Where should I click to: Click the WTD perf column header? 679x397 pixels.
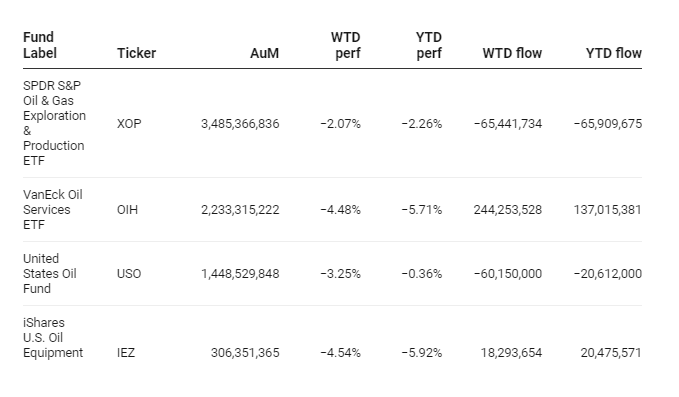tap(345, 45)
